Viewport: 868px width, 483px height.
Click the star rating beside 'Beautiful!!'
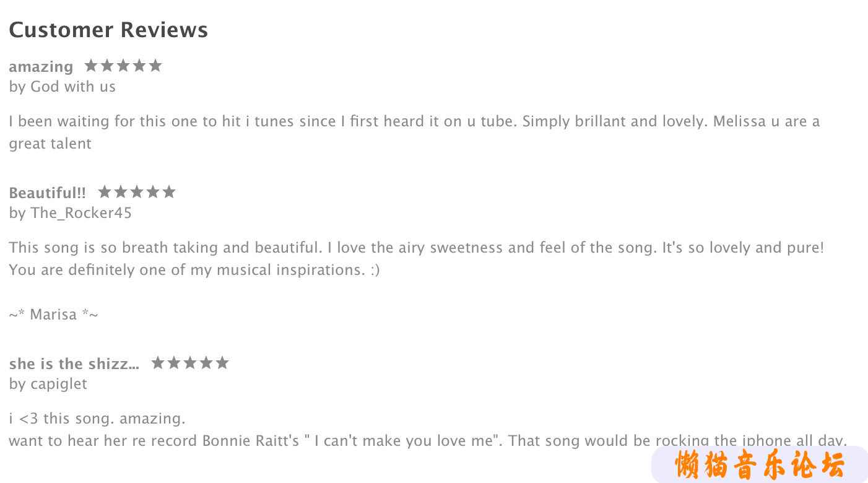point(137,192)
